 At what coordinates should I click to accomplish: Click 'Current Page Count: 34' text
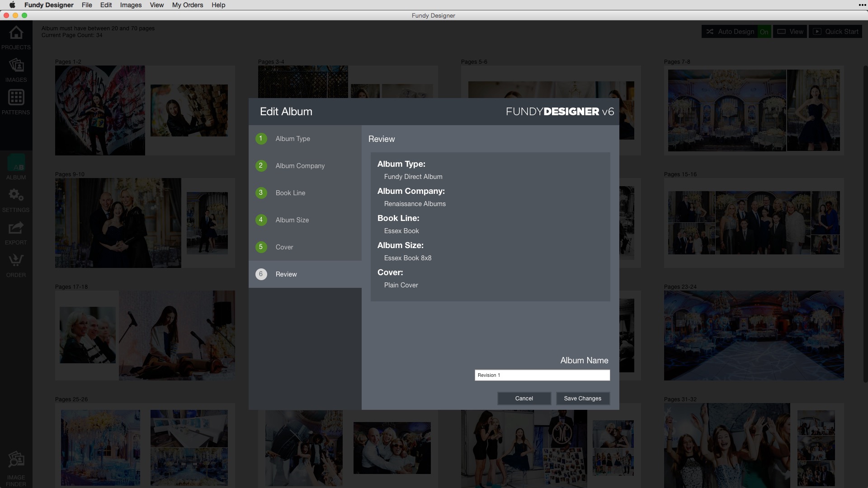click(x=72, y=35)
